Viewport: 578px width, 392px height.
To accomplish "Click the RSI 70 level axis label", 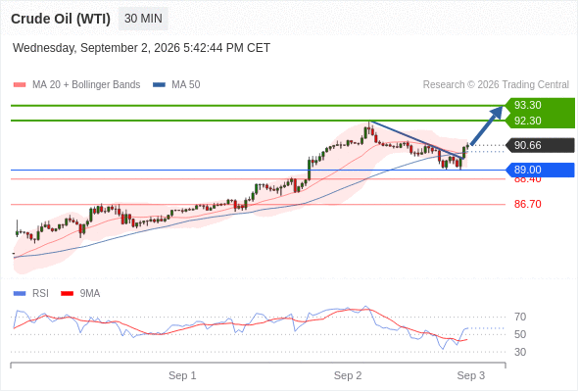I will point(520,317).
